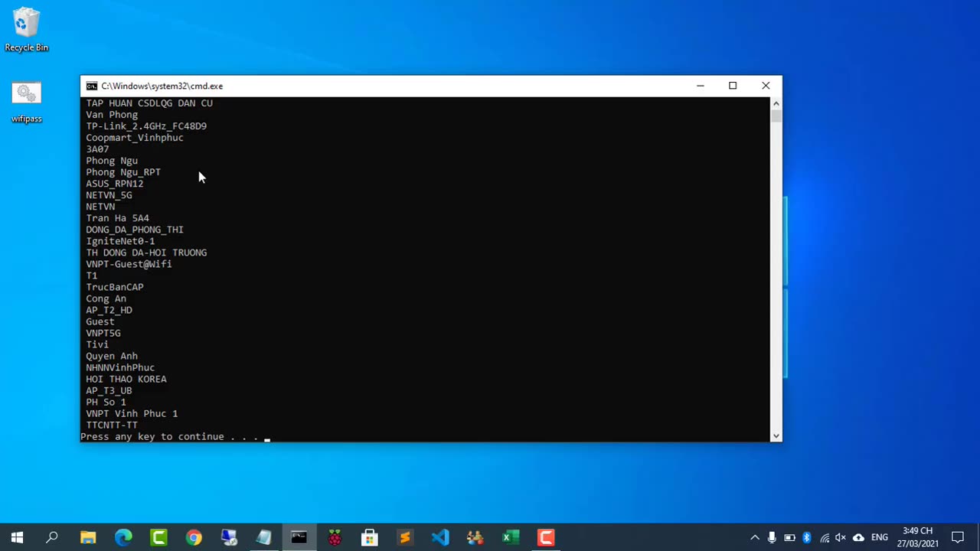
Task: Open File Explorer from taskbar
Action: [x=88, y=537]
